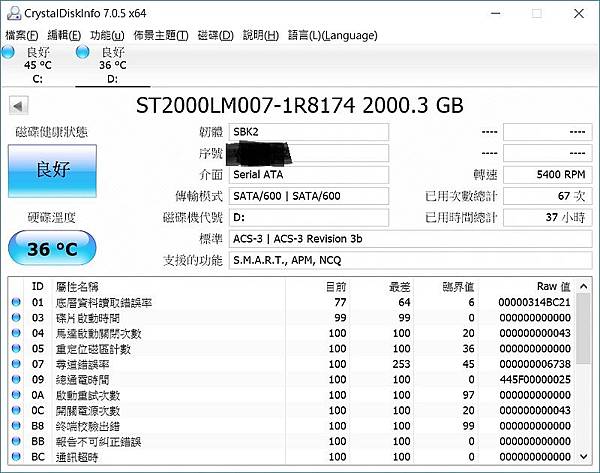Click the drive letter field showing D:
Viewport: 600px width, 473px height.
(309, 218)
